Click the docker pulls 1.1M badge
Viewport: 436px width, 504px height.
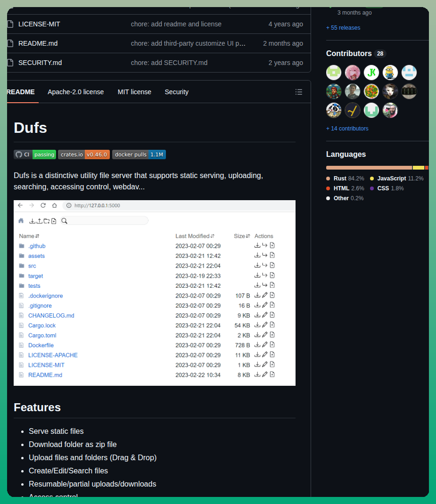[x=139, y=154]
